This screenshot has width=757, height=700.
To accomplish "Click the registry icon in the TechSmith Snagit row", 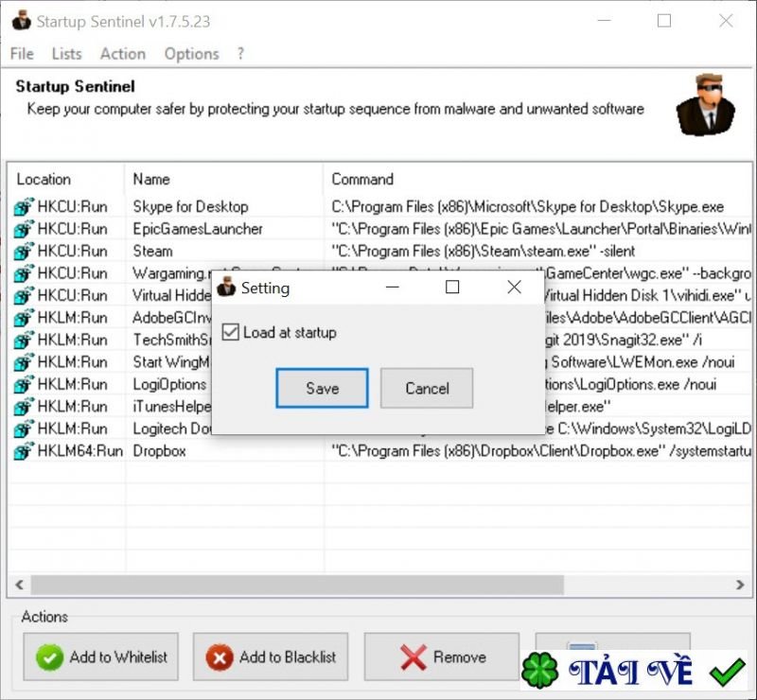I will pos(24,340).
